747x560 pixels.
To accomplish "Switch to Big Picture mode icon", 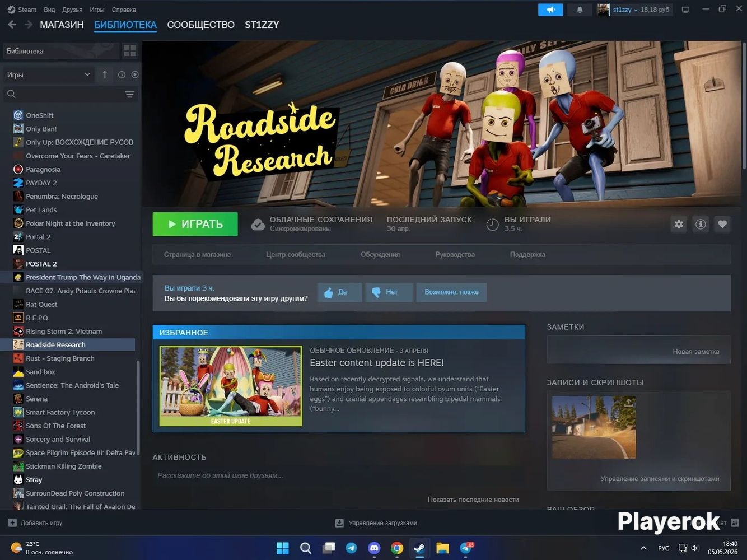I will pyautogui.click(x=685, y=10).
